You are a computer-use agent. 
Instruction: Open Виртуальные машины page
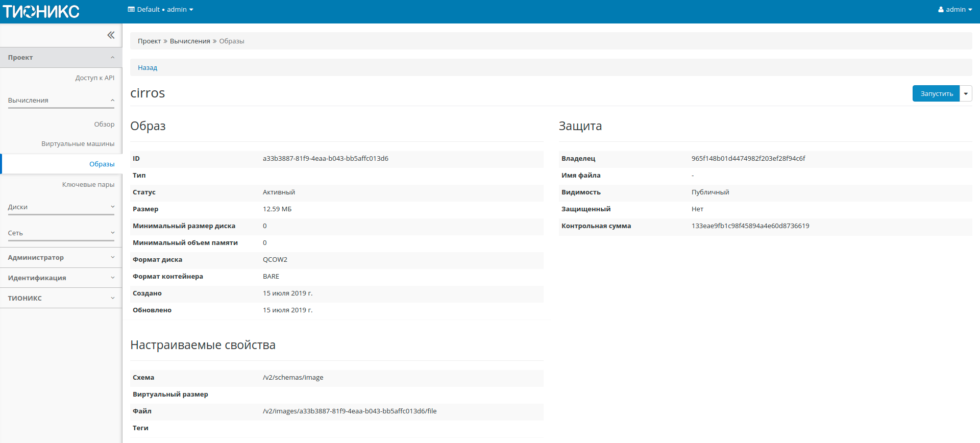78,144
